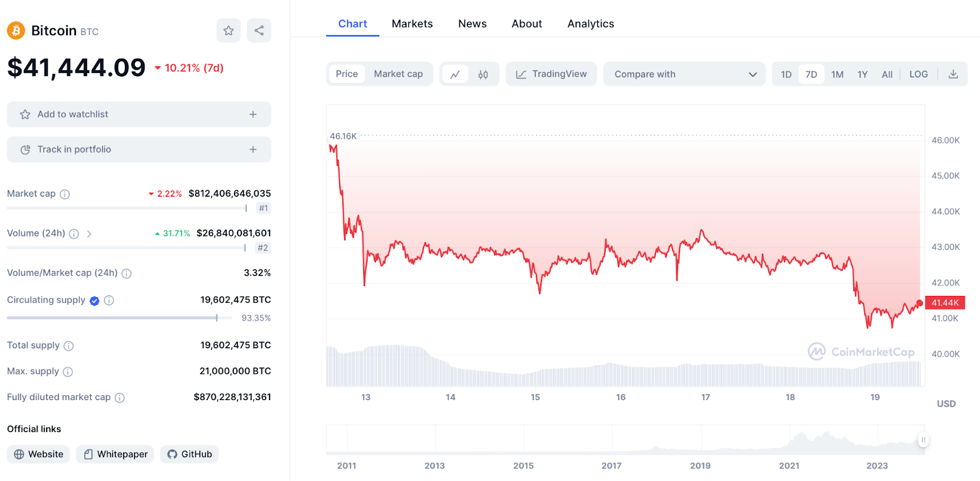This screenshot has width=980, height=481.
Task: Click the #1 market cap rank badge
Action: [263, 208]
